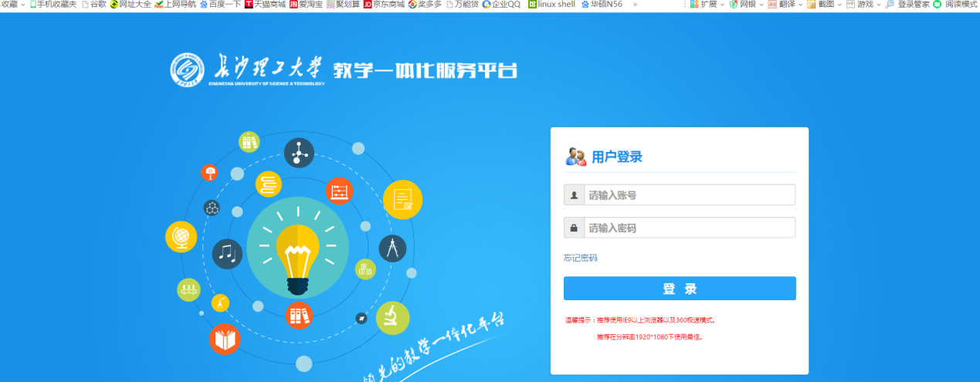This screenshot has width=980, height=382.
Task: Open the linux shell bookmark
Action: tap(551, 5)
